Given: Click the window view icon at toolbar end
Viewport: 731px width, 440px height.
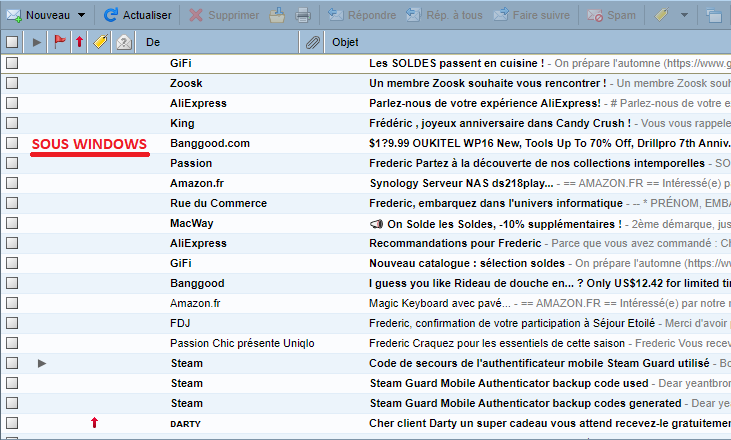Looking at the screenshot, I should 714,16.
